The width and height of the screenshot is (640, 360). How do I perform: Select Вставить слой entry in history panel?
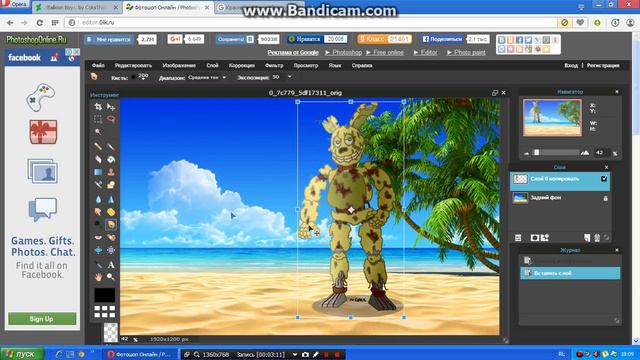point(570,273)
